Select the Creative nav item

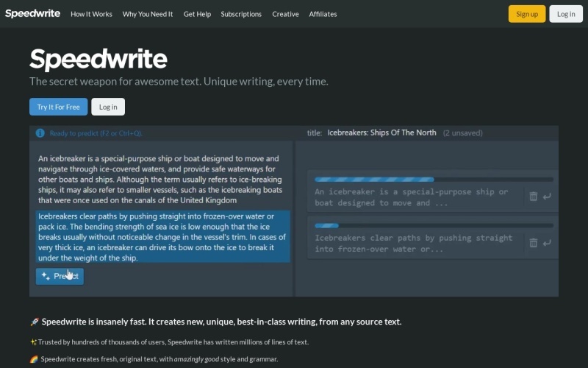point(285,14)
